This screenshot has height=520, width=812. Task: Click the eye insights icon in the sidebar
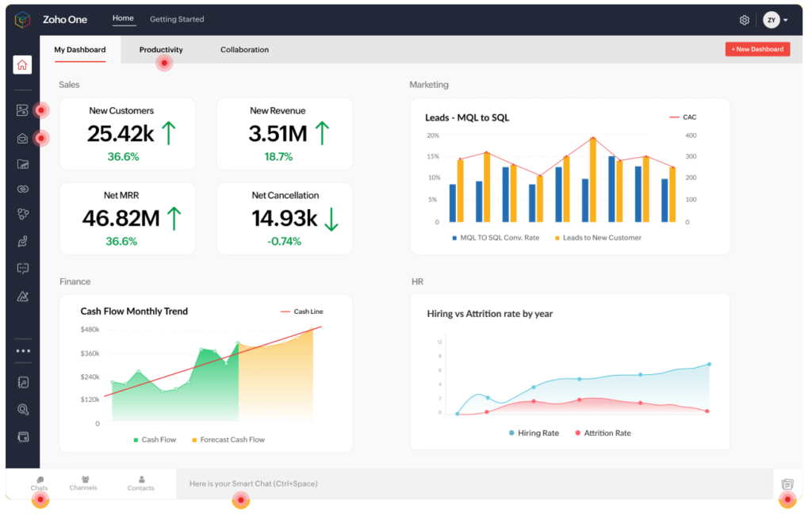point(21,189)
